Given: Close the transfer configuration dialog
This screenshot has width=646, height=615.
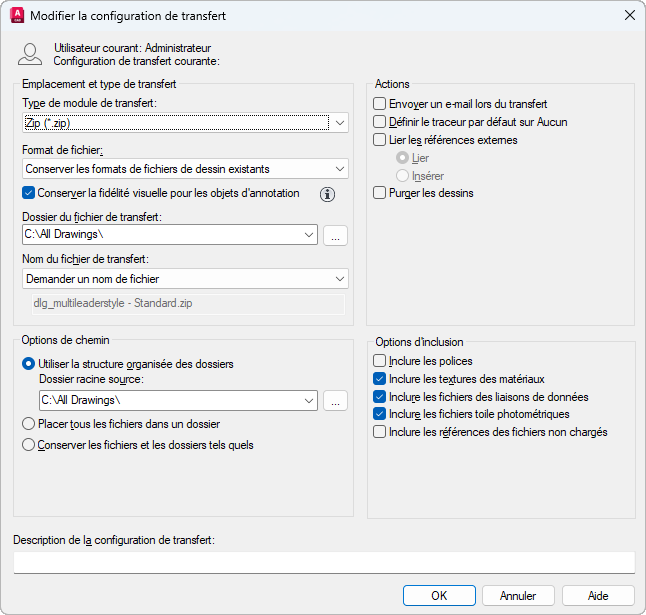Looking at the screenshot, I should tap(629, 16).
